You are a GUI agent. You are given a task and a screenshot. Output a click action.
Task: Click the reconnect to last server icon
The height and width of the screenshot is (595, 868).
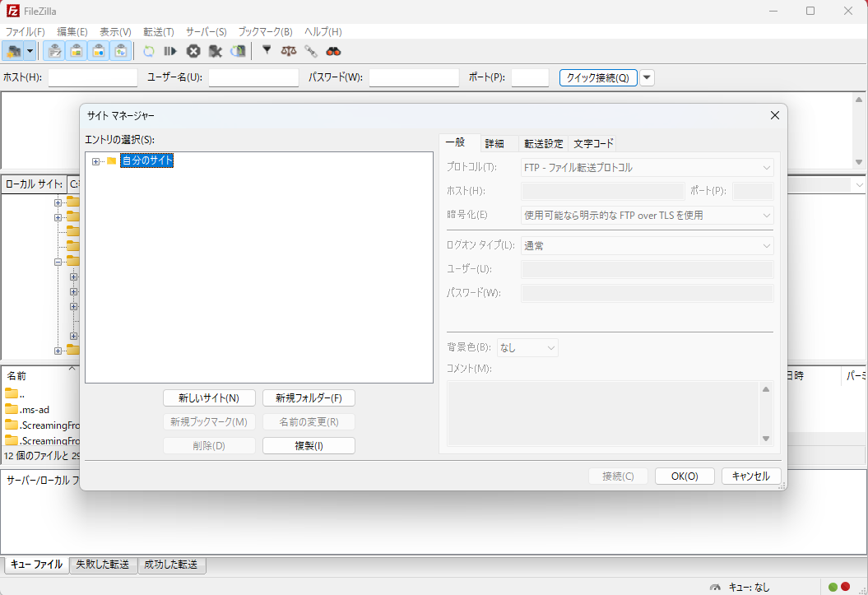[x=238, y=52]
